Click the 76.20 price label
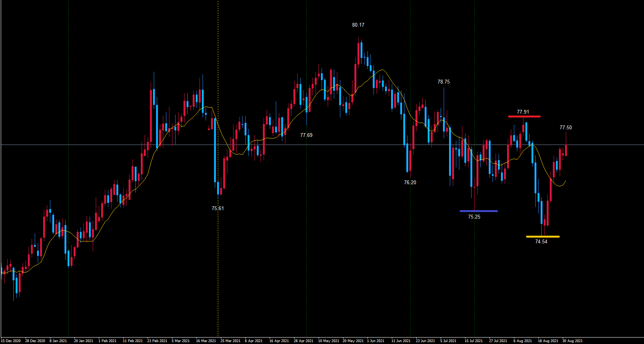Viewport: 644px width, 344px height. point(410,183)
